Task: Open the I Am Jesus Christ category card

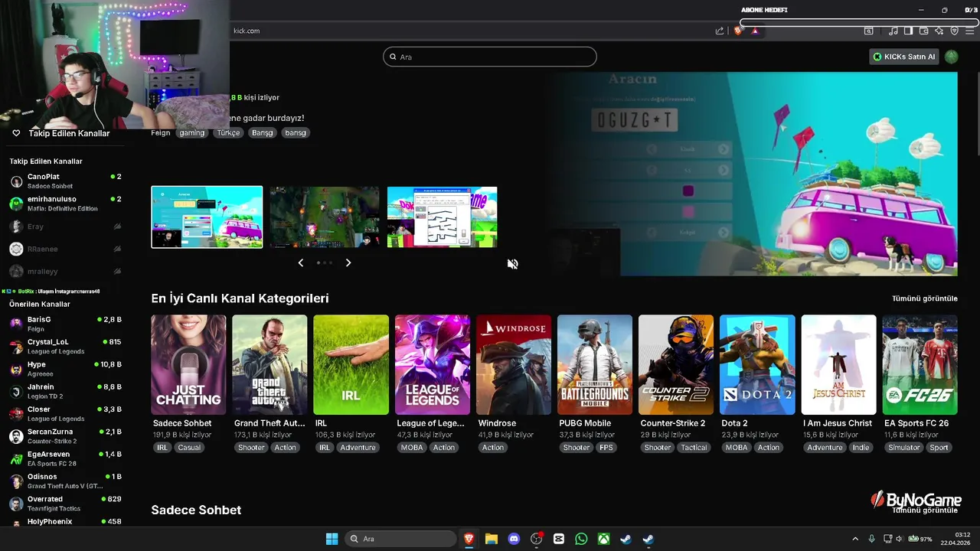Action: click(838, 365)
